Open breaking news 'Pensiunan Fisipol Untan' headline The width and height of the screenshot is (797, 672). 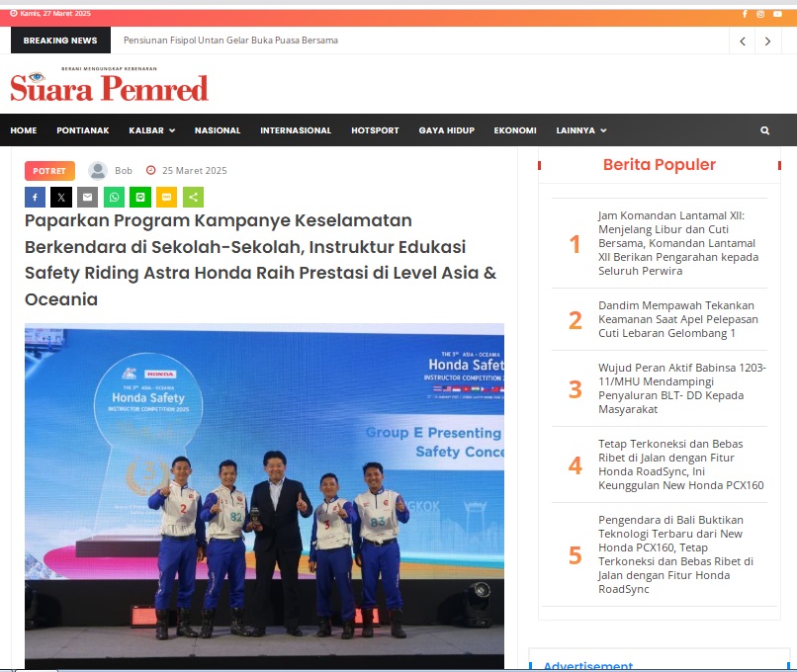tap(230, 41)
